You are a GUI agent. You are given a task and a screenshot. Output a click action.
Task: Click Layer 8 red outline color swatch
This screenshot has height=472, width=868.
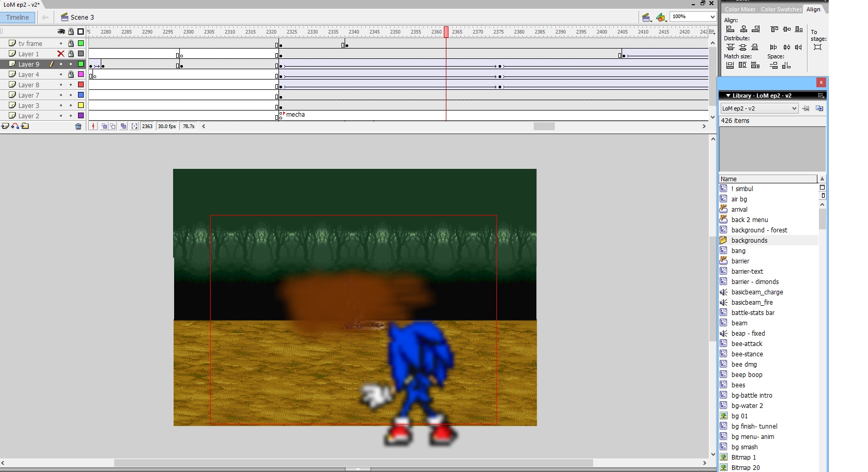(81, 85)
